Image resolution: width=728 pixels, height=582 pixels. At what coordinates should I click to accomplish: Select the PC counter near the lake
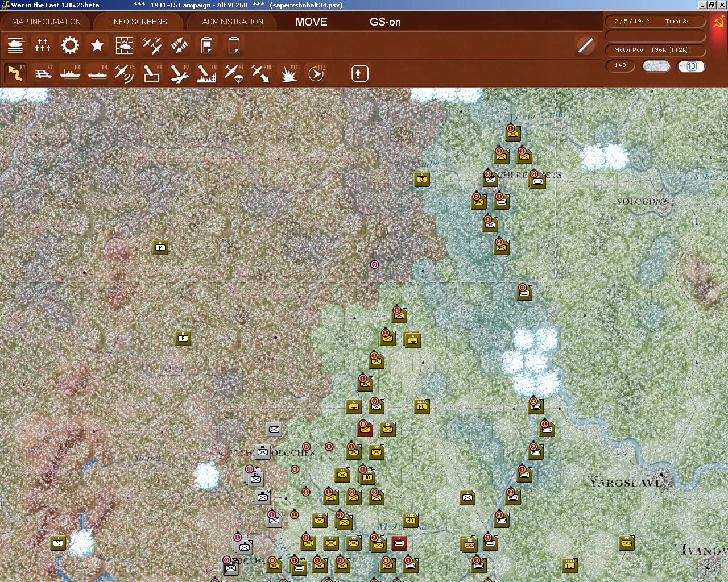(58, 543)
